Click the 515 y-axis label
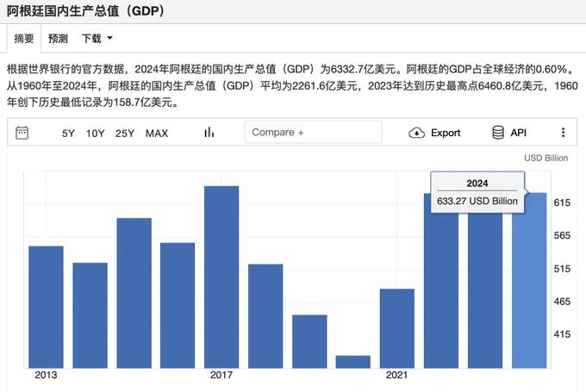 562,269
